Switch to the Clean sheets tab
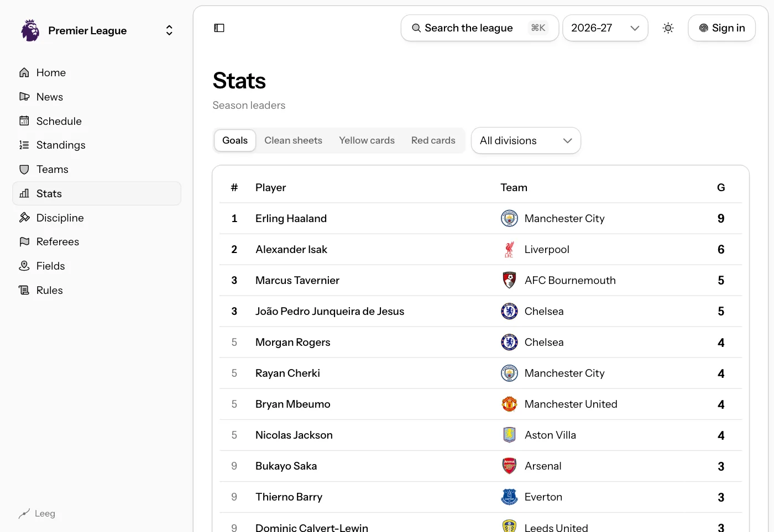 click(x=293, y=140)
